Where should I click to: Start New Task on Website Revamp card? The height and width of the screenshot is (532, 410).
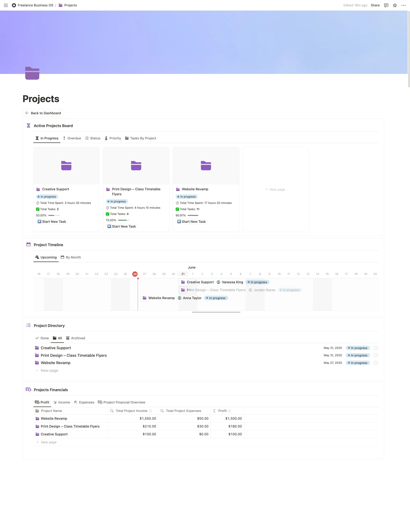click(191, 222)
